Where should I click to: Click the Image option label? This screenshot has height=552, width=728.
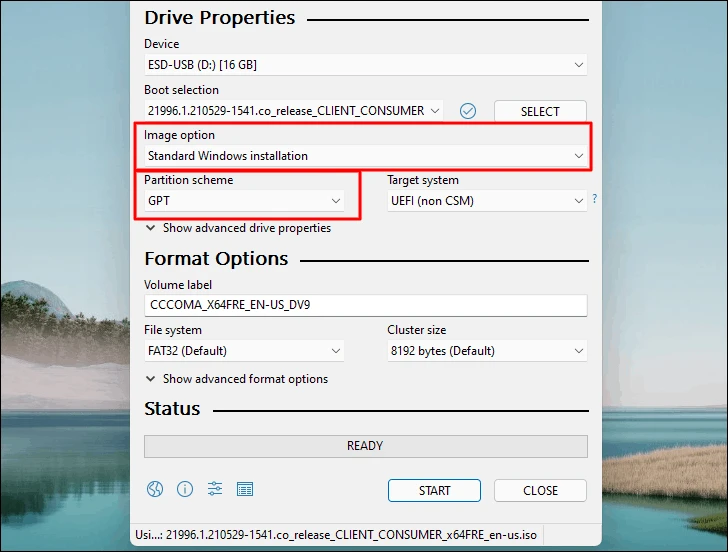pyautogui.click(x=179, y=135)
